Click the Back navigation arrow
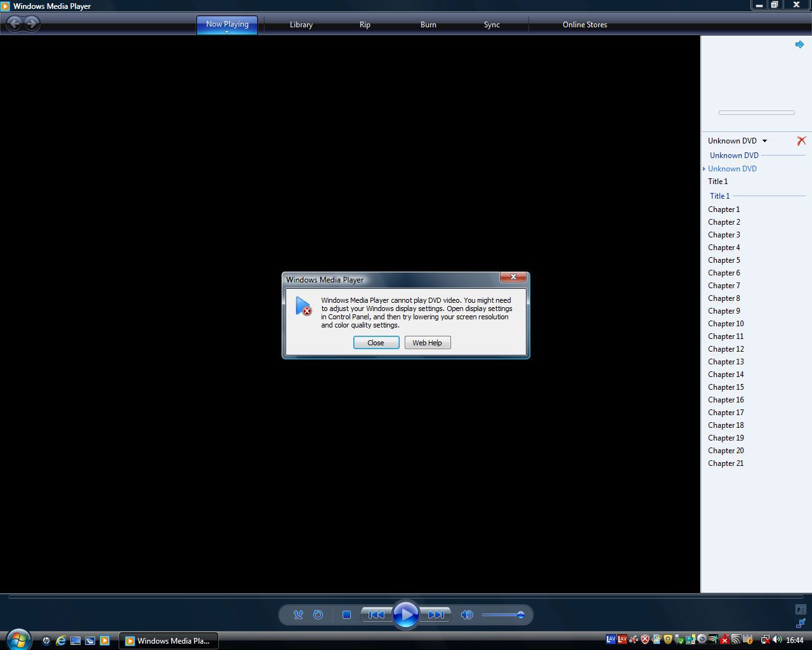This screenshot has width=812, height=650. [x=14, y=23]
